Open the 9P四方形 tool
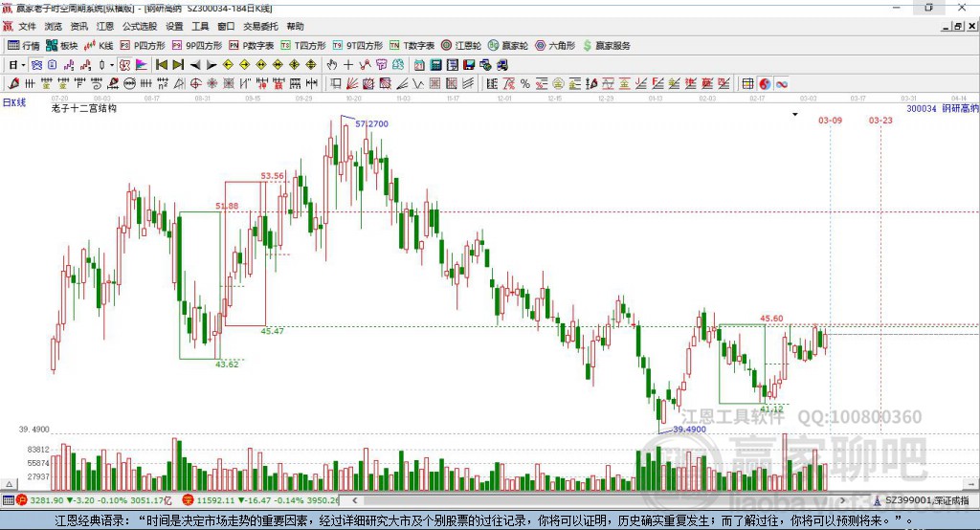This screenshot has height=530, width=980. pyautogui.click(x=197, y=46)
